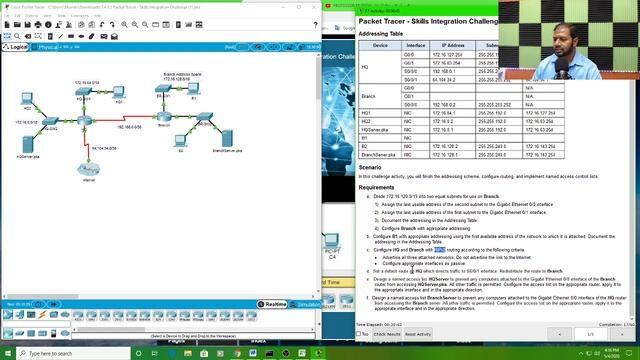Switch to Realtime mode

[x=272, y=304]
